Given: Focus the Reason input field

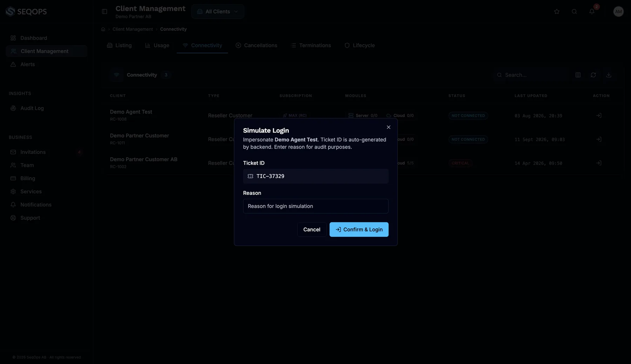Looking at the screenshot, I should pyautogui.click(x=315, y=206).
